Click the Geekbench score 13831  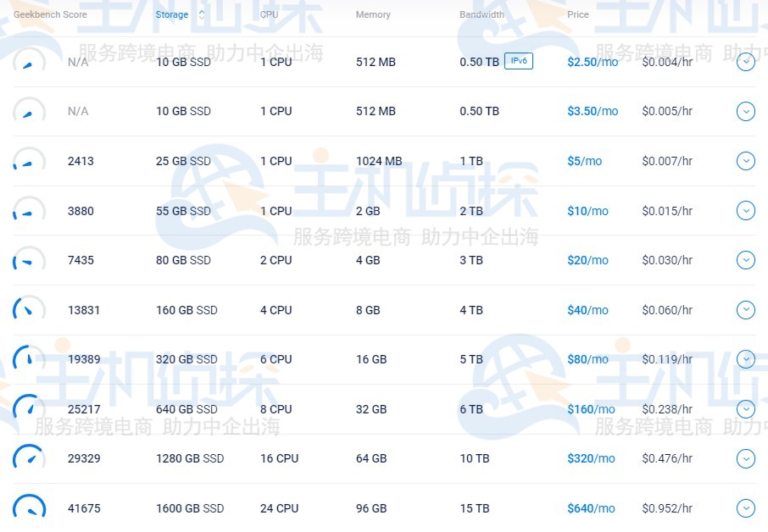pyautogui.click(x=84, y=310)
